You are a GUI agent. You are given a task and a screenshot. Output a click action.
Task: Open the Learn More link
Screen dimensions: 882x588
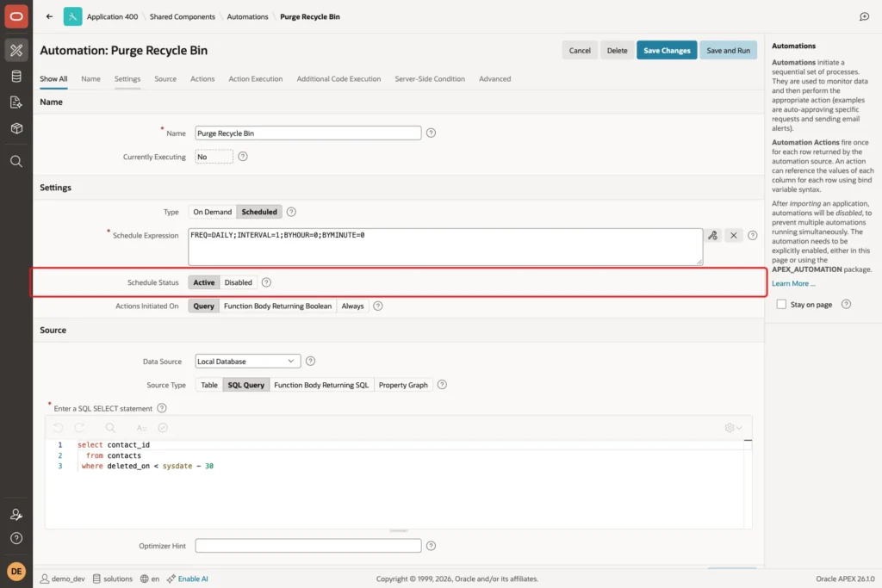tap(793, 283)
